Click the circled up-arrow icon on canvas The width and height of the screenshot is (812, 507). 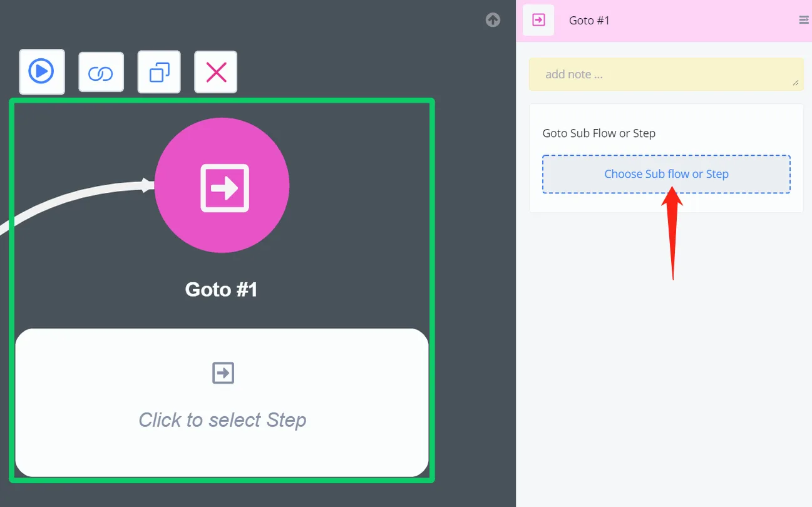(493, 20)
